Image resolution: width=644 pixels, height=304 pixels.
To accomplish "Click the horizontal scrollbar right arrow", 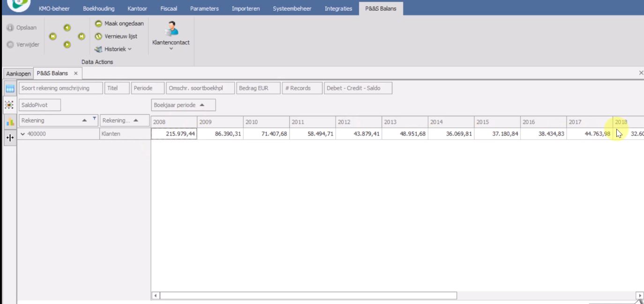I will click(640, 296).
